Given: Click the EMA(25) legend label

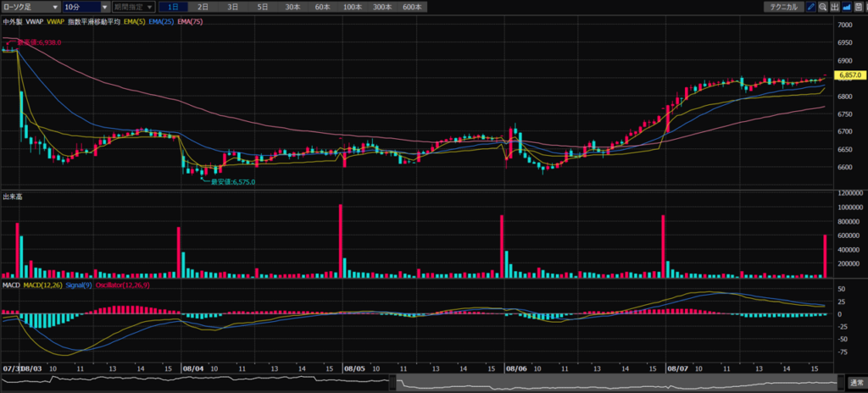Looking at the screenshot, I should pyautogui.click(x=161, y=21).
